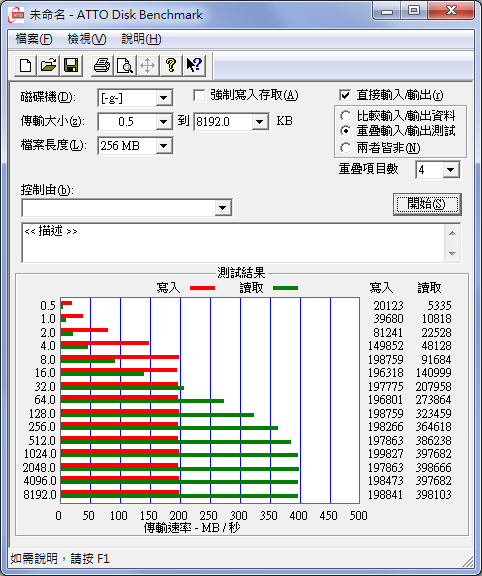The height and width of the screenshot is (576, 482).
Task: Click inside the 描述 description text box
Action: point(233,242)
